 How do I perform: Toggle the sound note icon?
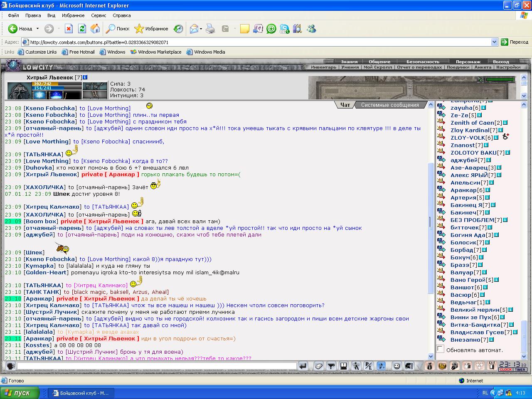[x=381, y=366]
